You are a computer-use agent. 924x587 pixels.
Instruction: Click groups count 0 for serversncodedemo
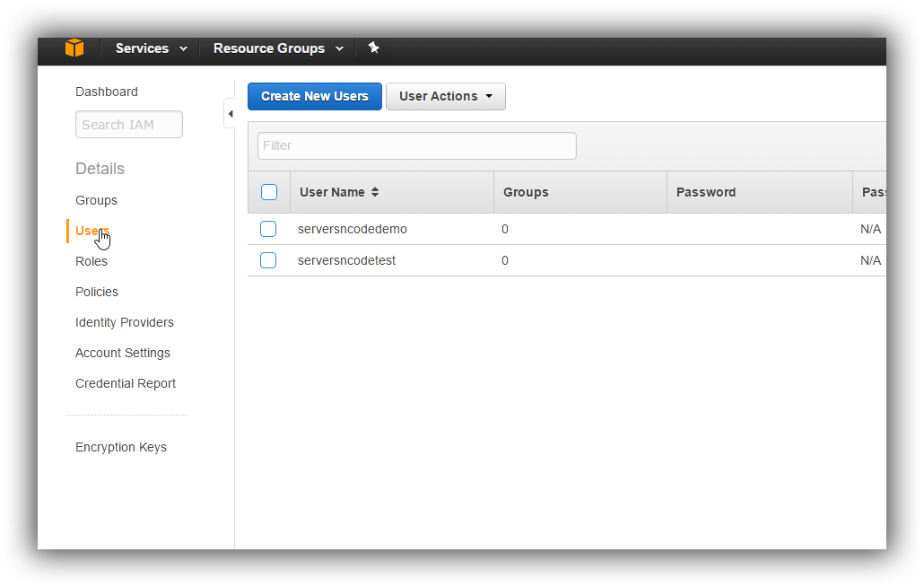tap(505, 229)
